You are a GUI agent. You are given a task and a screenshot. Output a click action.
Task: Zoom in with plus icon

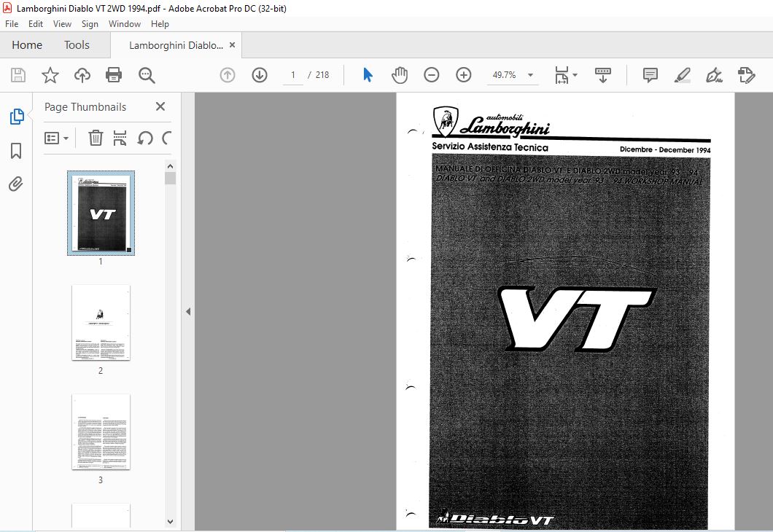click(x=463, y=75)
